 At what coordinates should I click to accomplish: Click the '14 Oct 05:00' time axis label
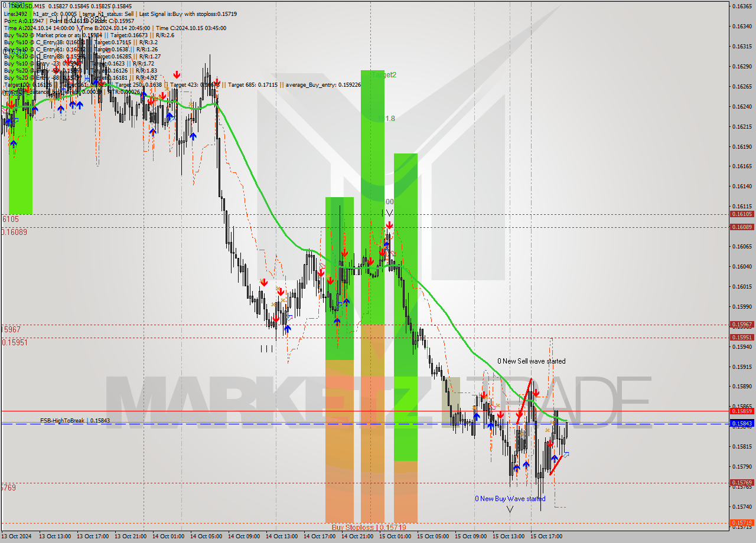point(206,537)
